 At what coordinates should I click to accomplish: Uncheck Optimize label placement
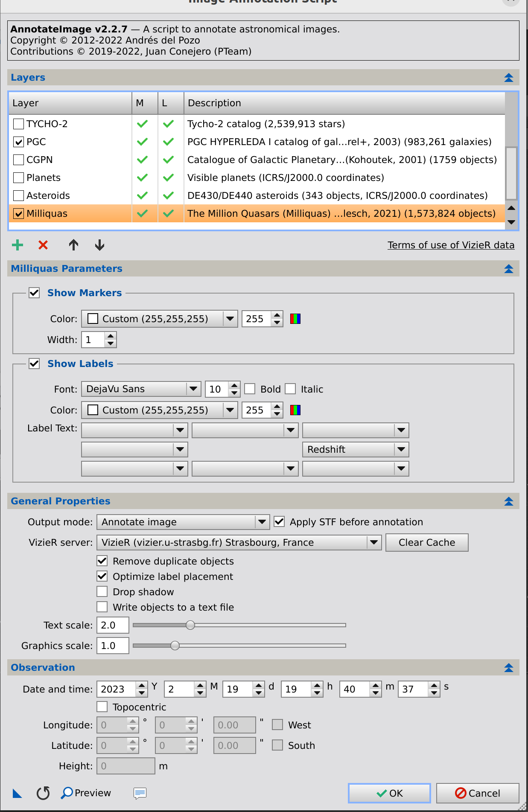pos(102,576)
